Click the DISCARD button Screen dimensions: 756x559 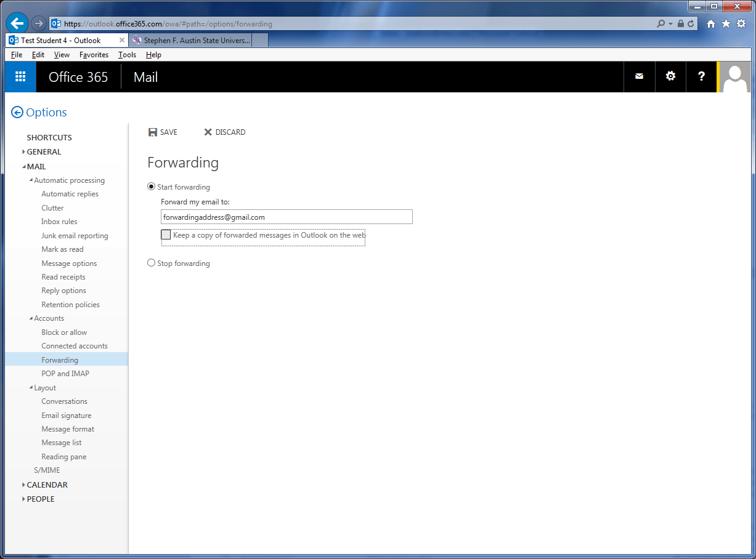(225, 132)
